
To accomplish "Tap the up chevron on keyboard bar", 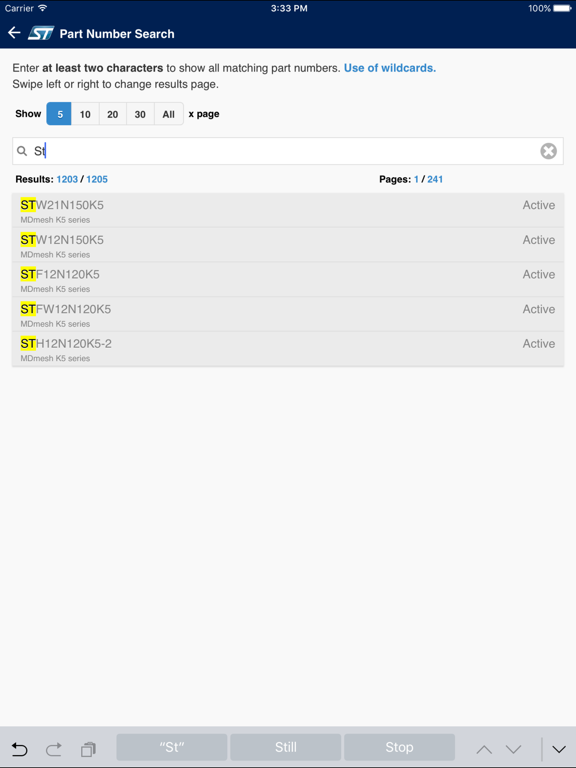I will tap(484, 749).
